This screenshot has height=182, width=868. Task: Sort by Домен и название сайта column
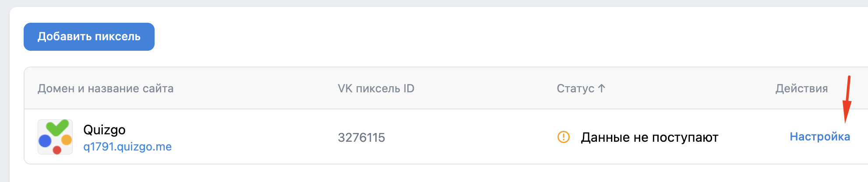(x=106, y=88)
